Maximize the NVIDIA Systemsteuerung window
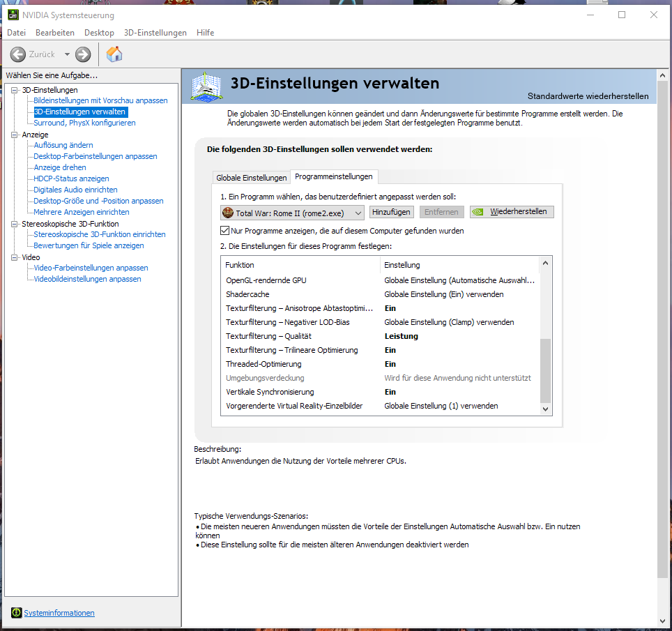This screenshot has width=672, height=631. 621,15
